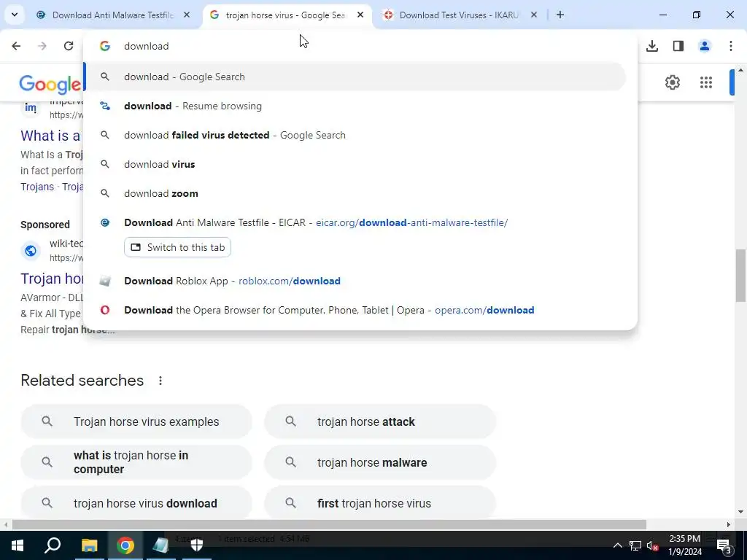Viewport: 747px width, 560px height.
Task: Open the Google apps grid
Action: pyautogui.click(x=706, y=82)
